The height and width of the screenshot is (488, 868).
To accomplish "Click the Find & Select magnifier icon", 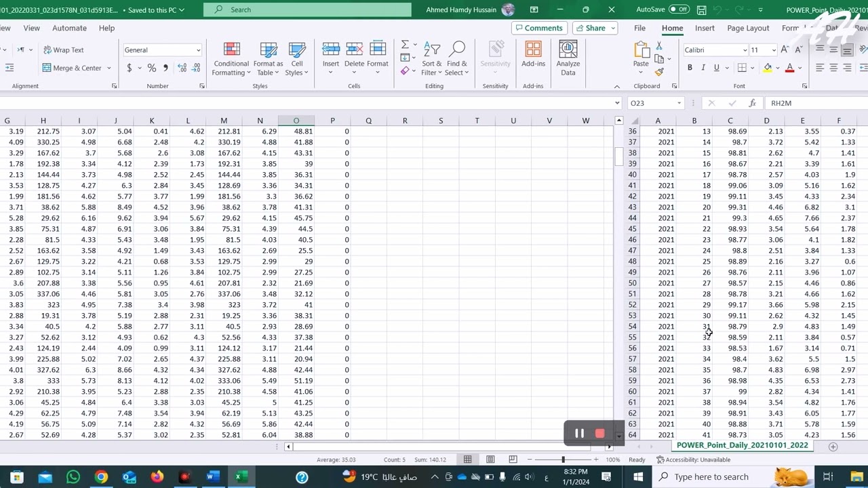I will pos(457,49).
